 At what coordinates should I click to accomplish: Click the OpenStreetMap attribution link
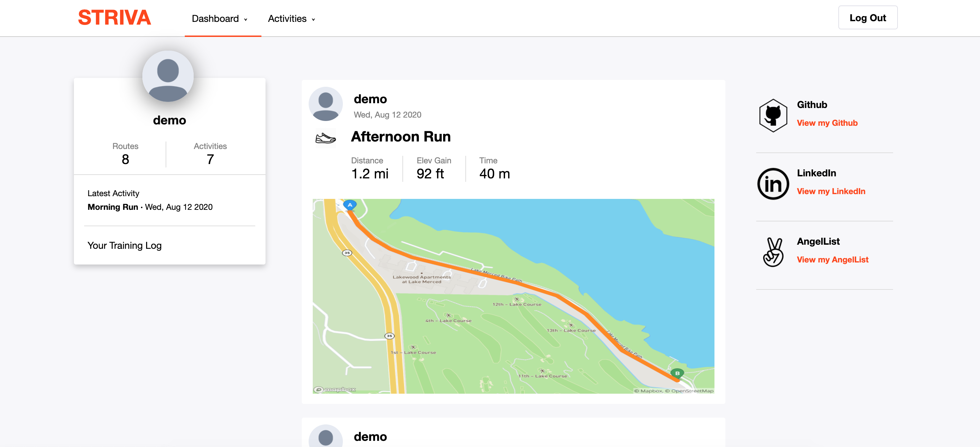(692, 391)
